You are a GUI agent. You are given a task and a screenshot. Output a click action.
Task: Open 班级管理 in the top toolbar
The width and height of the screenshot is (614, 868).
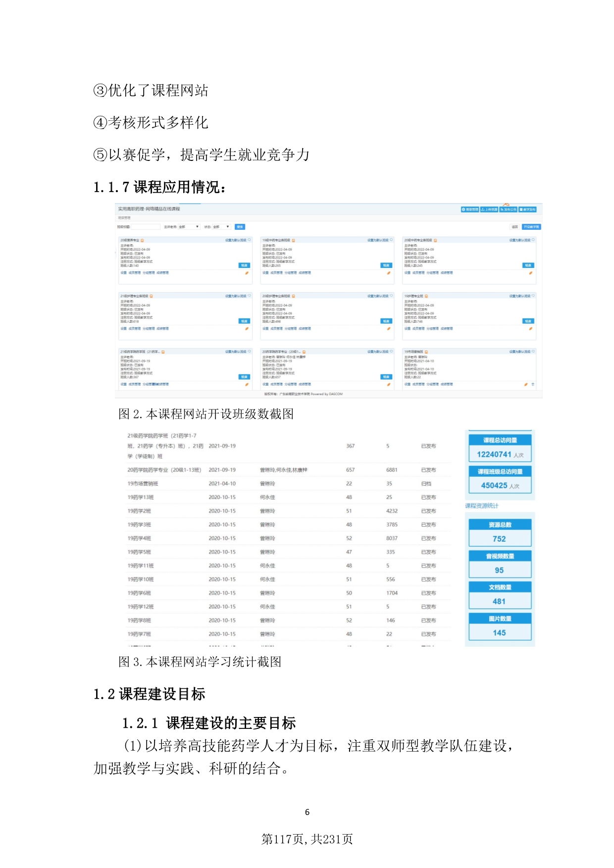(469, 209)
